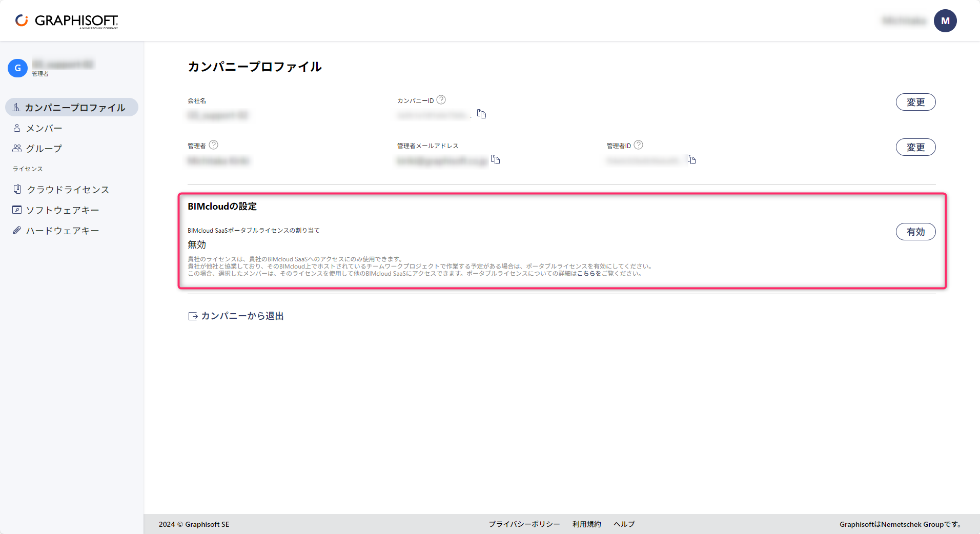This screenshot has height=534, width=980.
Task: Open ヘルプ in the footer
Action: pyautogui.click(x=624, y=524)
